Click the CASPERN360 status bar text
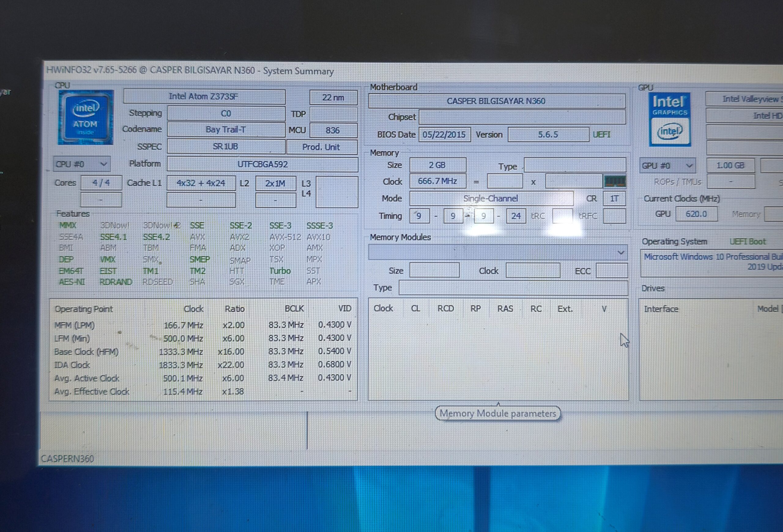The height and width of the screenshot is (532, 783). (67, 459)
